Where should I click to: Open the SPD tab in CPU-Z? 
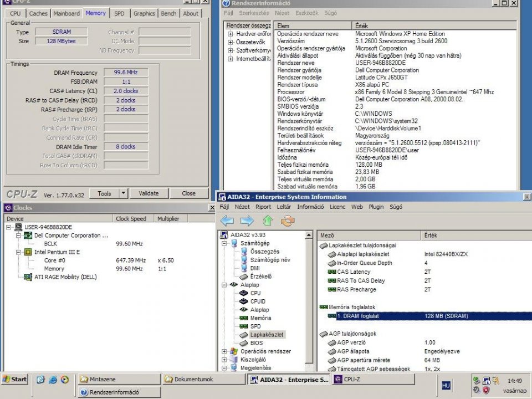click(x=120, y=13)
